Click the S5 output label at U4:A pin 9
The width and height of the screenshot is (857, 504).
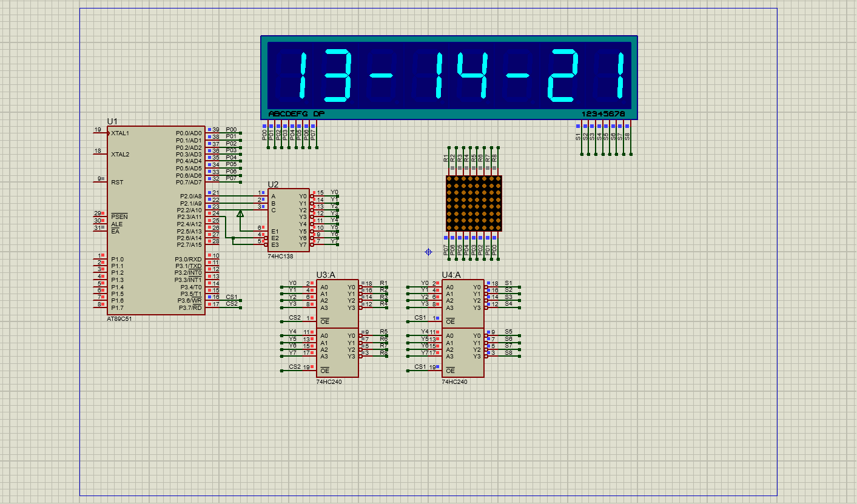pos(508,332)
